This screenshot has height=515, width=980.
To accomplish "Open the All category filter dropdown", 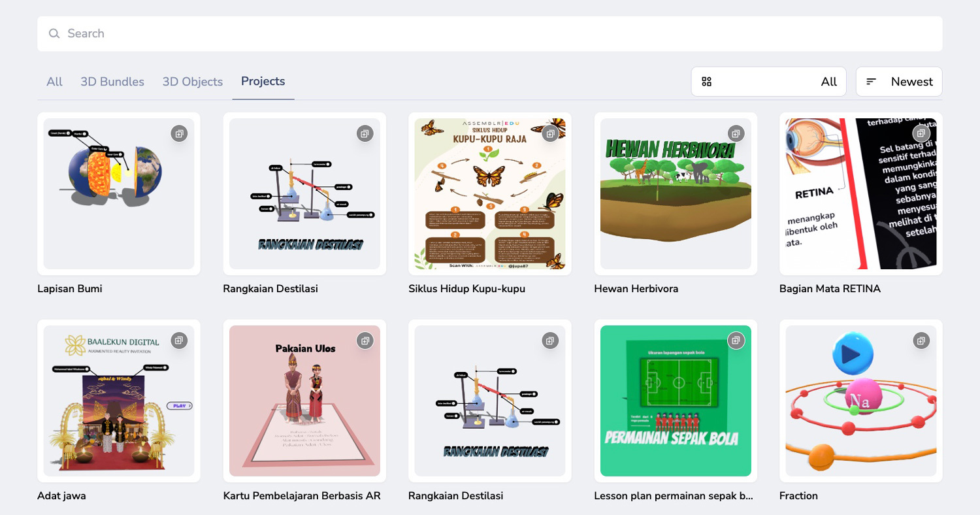I will tap(769, 82).
